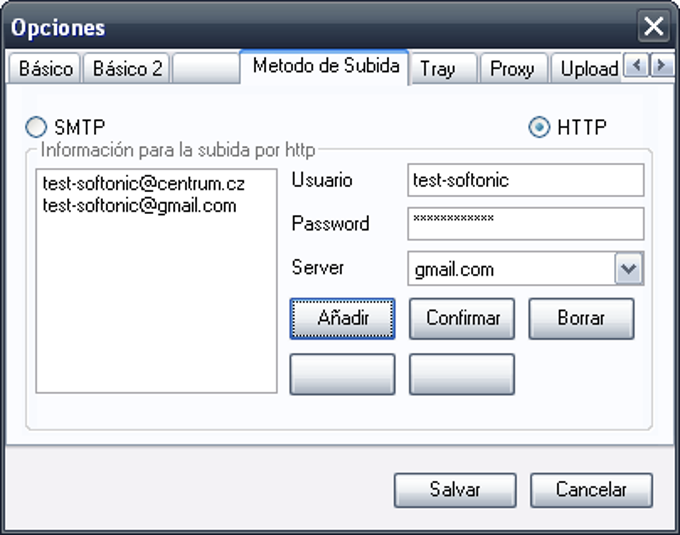
Task: Switch to the Tray tab
Action: click(x=443, y=69)
